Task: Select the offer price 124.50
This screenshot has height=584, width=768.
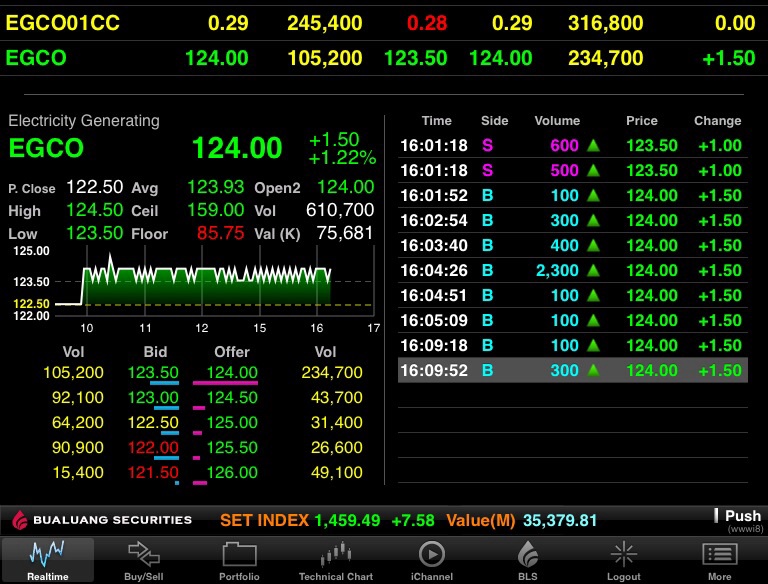Action: [x=232, y=397]
